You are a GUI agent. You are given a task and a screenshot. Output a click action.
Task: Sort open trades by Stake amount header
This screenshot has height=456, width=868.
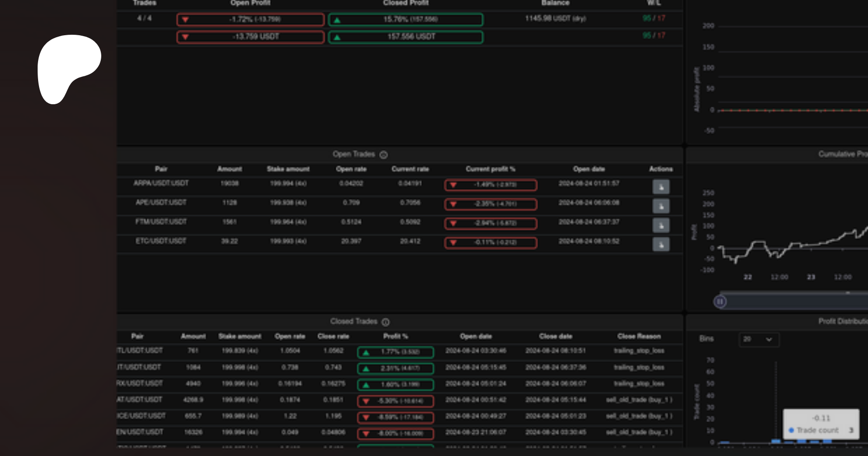[x=288, y=169]
